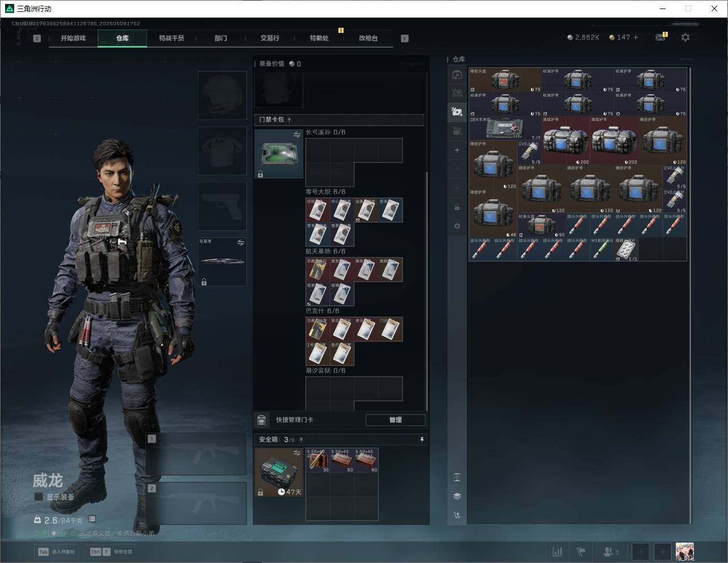
Task: Select the empty body armor slot
Action: coord(222,150)
